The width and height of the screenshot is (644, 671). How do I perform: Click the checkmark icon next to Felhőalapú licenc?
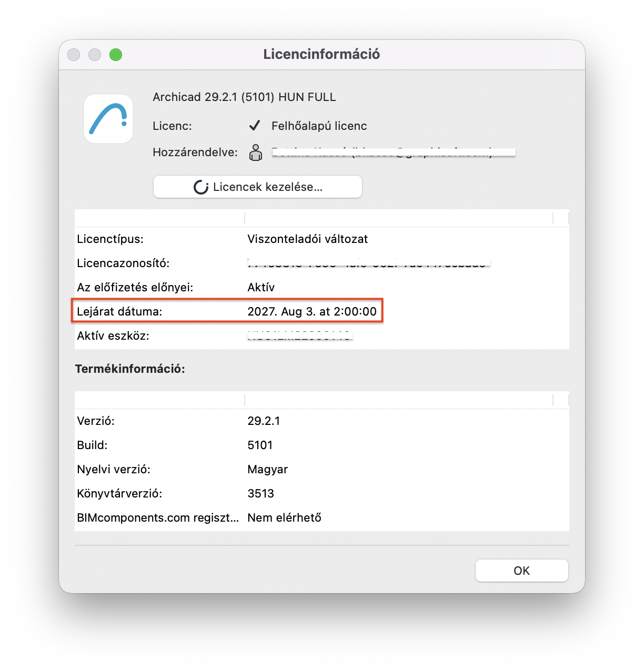tap(255, 126)
